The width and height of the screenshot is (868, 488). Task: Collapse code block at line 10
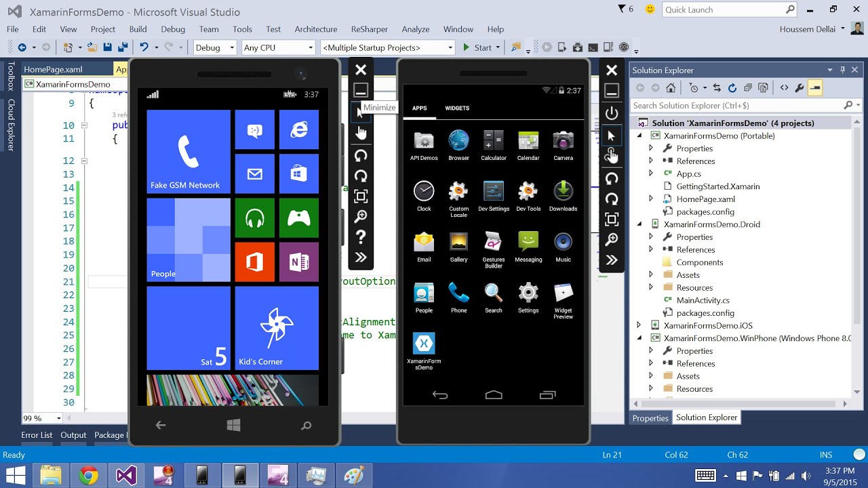tap(84, 125)
